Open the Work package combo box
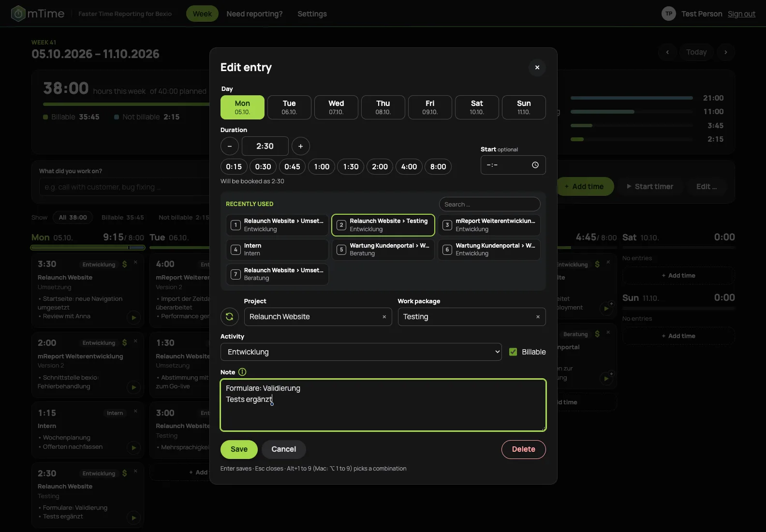The height and width of the screenshot is (532, 766). coord(471,317)
